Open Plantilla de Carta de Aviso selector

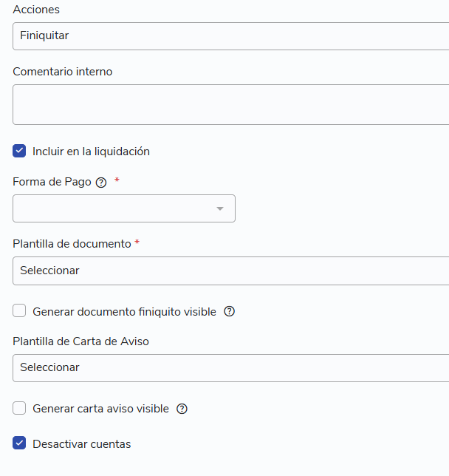coord(231,368)
